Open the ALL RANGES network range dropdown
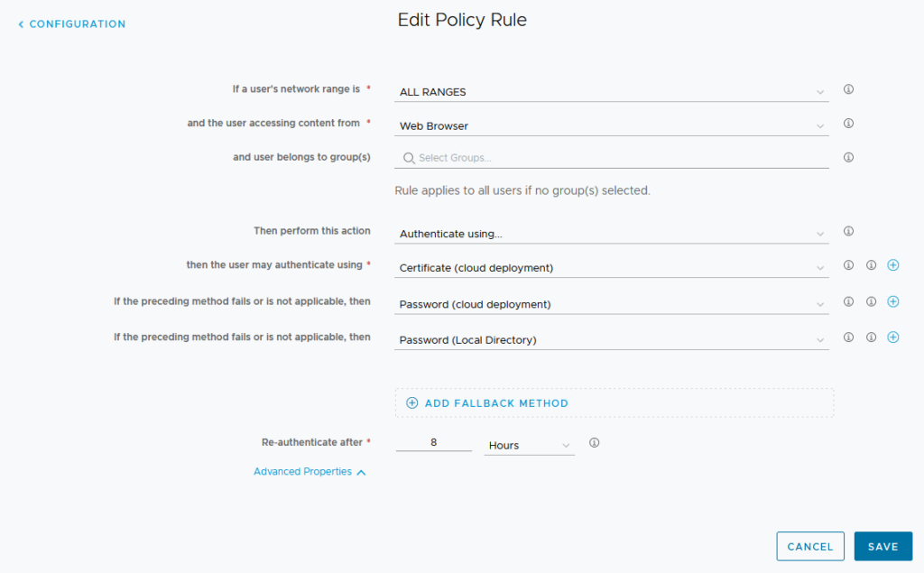 click(611, 92)
